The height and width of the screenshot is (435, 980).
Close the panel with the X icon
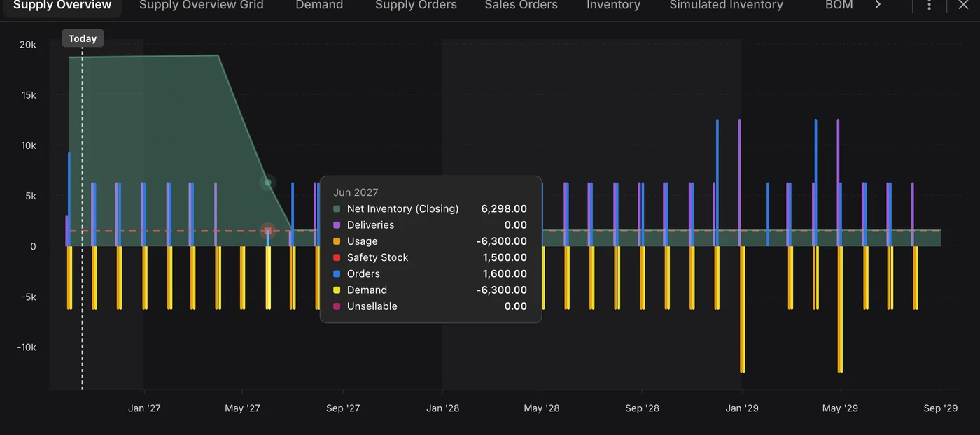[x=964, y=5]
